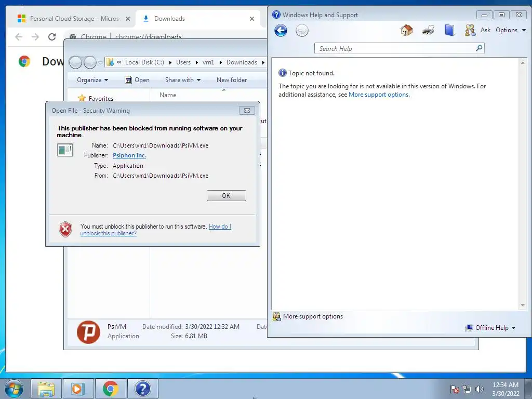Open the Windows Start menu

tap(14, 389)
